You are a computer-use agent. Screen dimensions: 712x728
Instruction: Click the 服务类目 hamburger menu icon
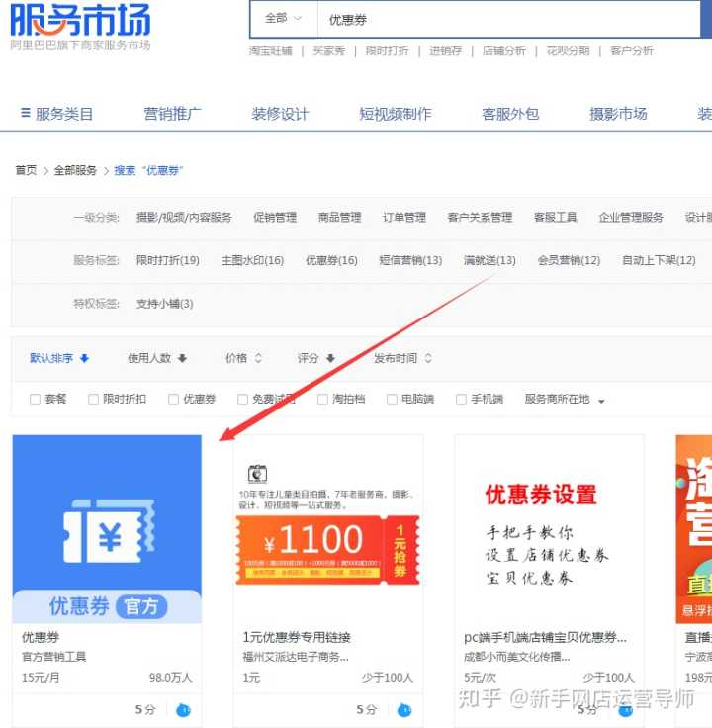coord(25,114)
